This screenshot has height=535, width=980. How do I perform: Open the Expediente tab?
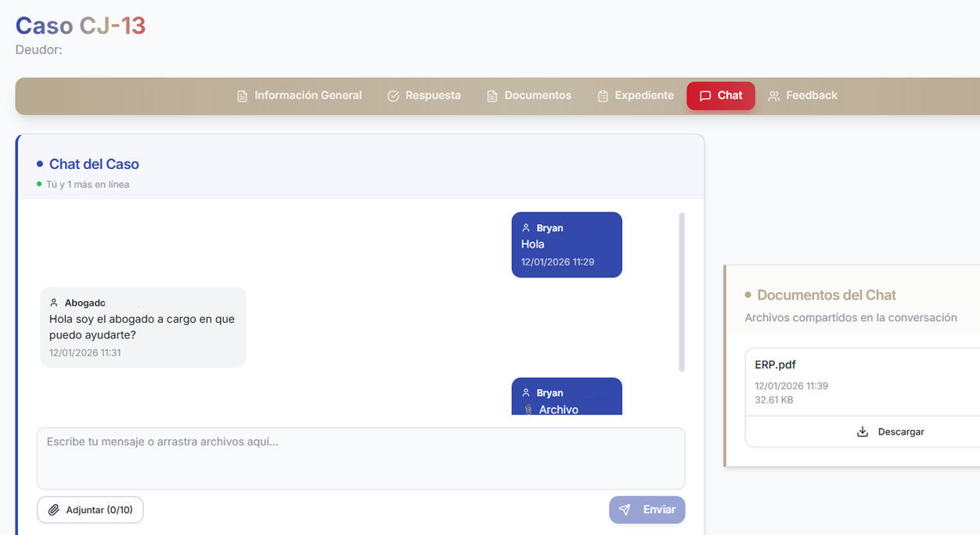(x=644, y=96)
